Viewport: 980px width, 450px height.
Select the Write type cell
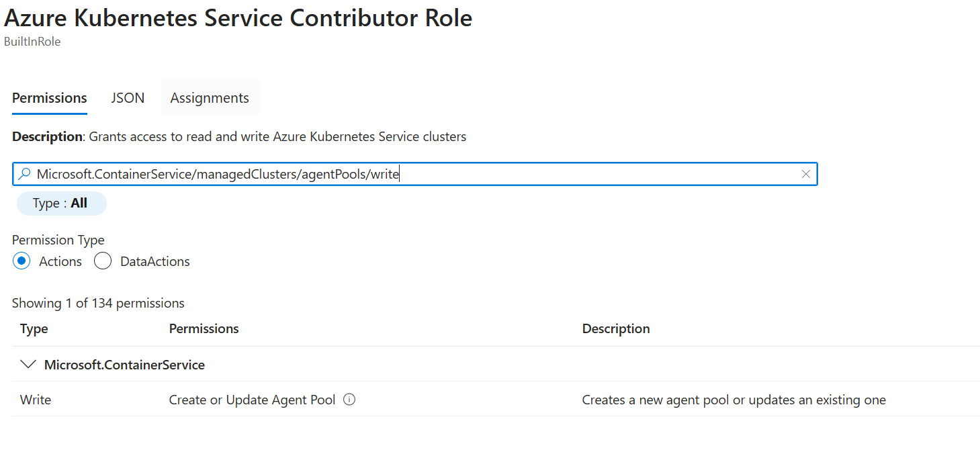[x=36, y=400]
